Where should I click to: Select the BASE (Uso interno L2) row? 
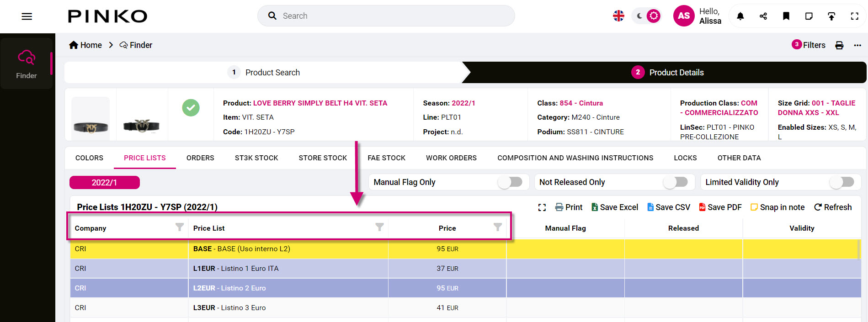[x=465, y=249]
